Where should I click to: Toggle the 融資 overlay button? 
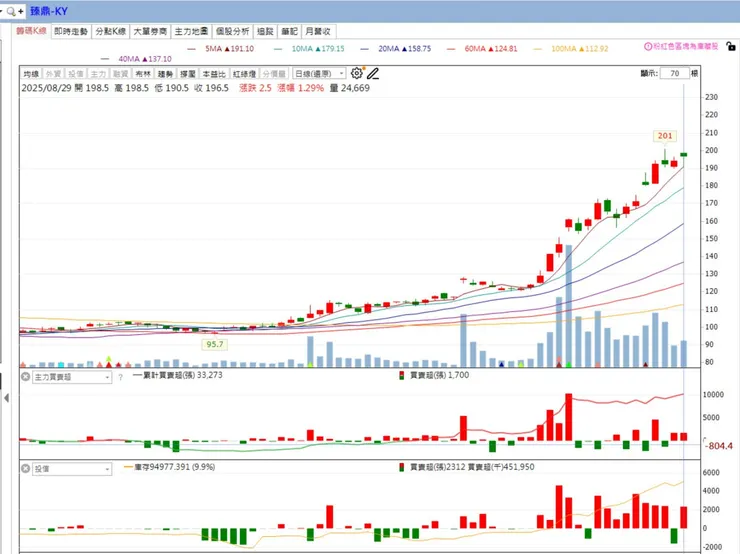(x=120, y=74)
